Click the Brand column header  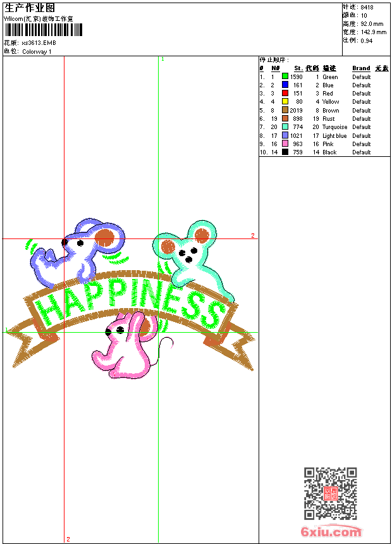tap(361, 68)
